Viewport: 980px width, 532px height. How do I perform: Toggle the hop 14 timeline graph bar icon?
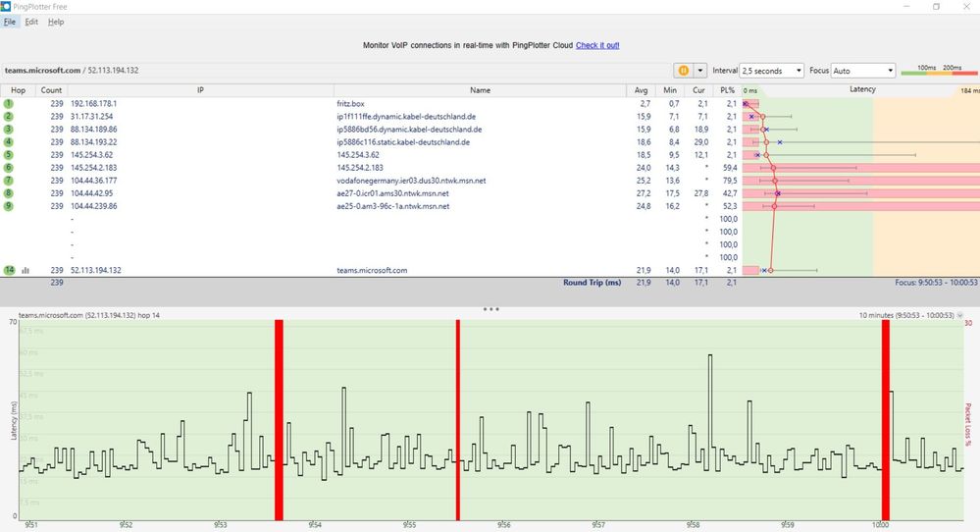(x=26, y=270)
